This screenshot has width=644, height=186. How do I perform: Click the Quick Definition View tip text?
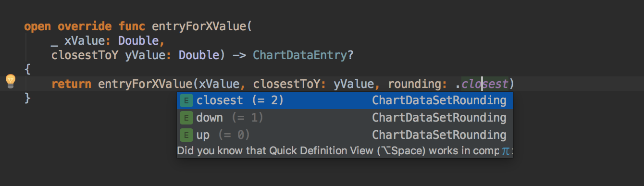pos(338,151)
